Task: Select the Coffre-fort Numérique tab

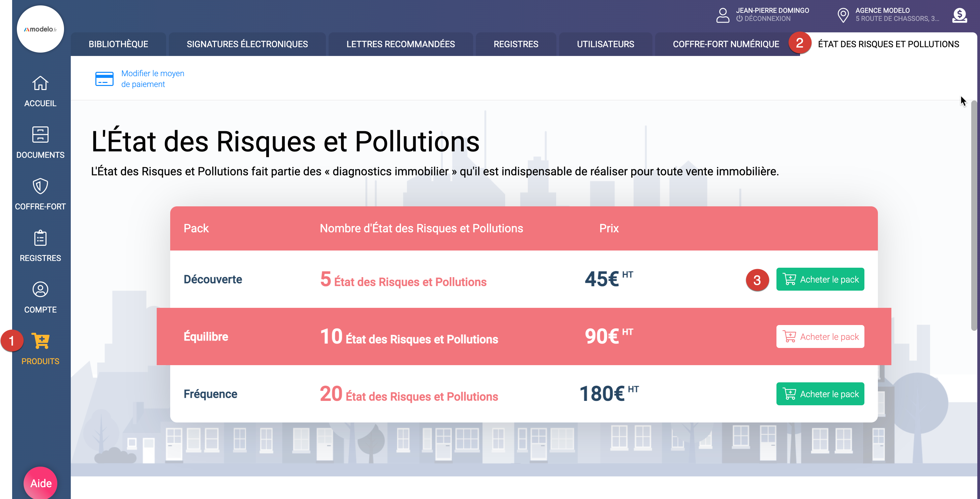Action: 726,44
